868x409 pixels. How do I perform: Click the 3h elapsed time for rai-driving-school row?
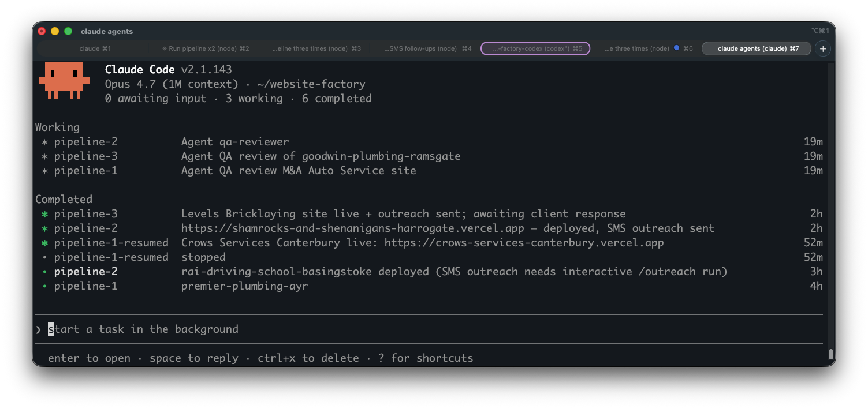(817, 272)
